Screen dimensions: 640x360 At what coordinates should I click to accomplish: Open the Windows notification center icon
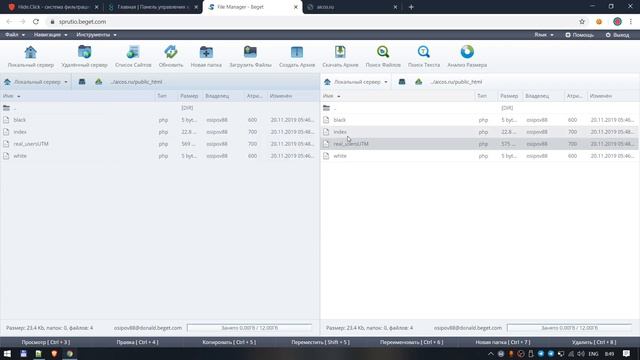pos(627,354)
